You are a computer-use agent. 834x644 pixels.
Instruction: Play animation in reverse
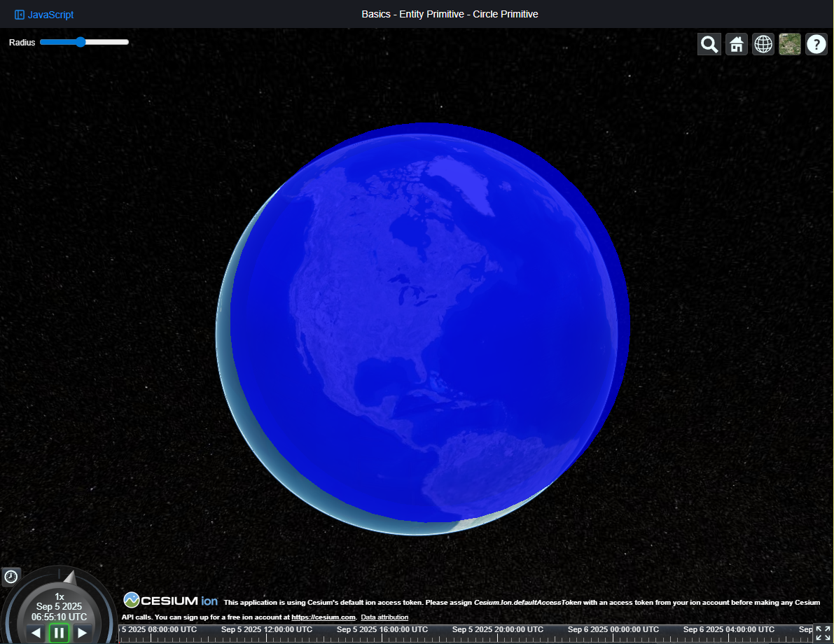coord(36,633)
